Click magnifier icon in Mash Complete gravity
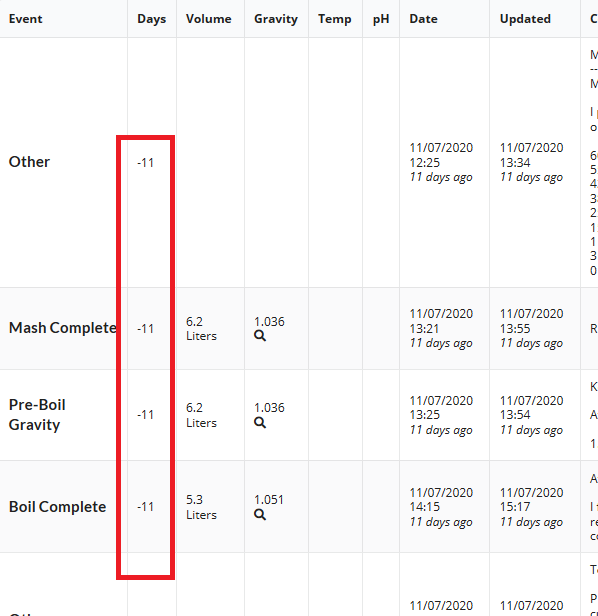Screen dimensions: 598x616 click(x=260, y=336)
